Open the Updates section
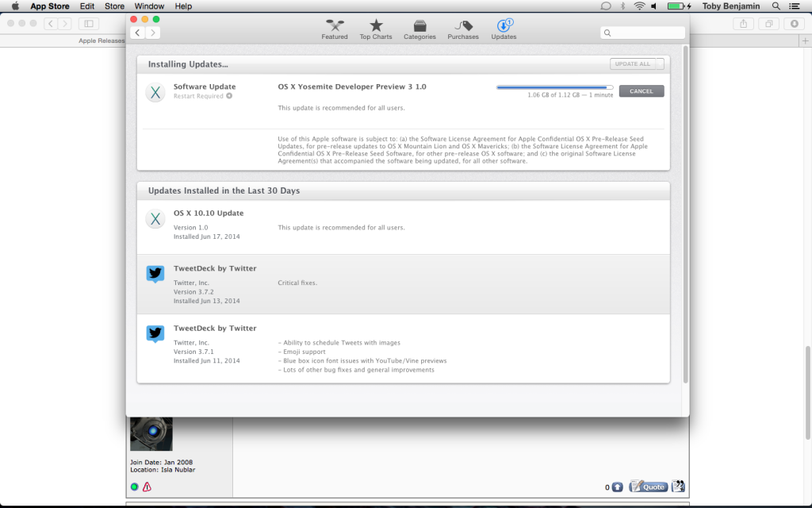Screen dimensions: 812x508 [504, 29]
